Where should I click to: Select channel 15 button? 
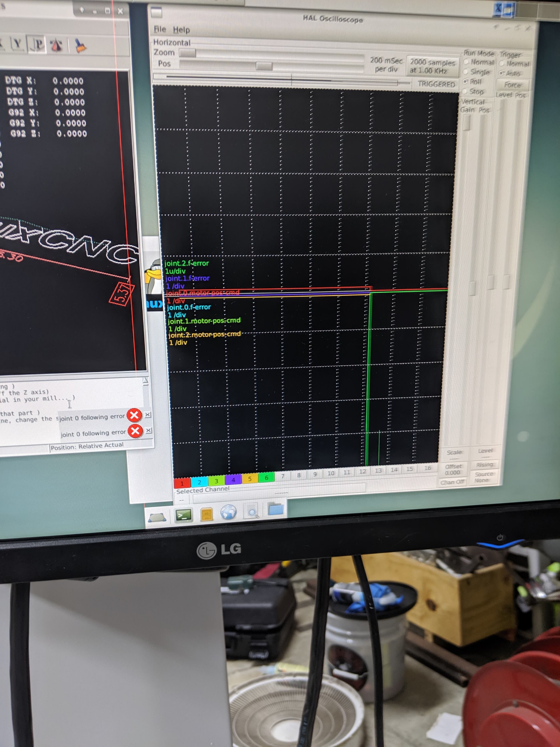pyautogui.click(x=409, y=469)
